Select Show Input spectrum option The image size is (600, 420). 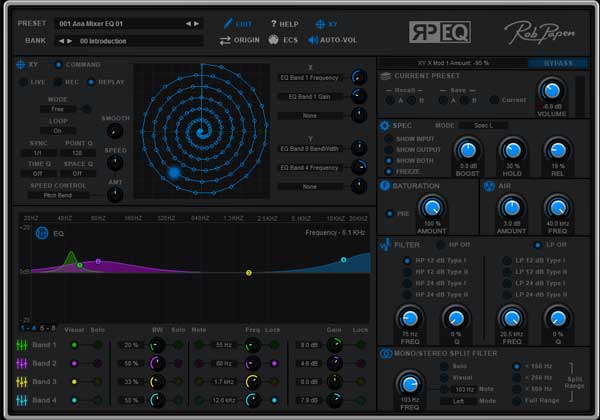(389, 139)
